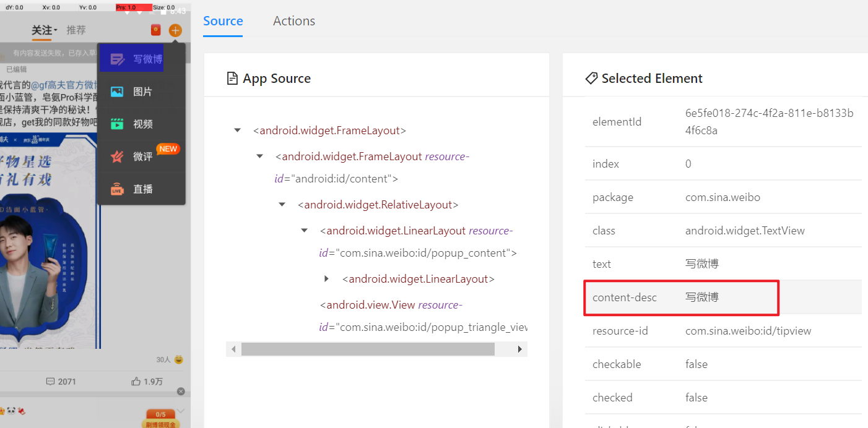Collapse the android.widget.RelativeLayout tree node
Screen dimensions: 868x428
(282, 205)
